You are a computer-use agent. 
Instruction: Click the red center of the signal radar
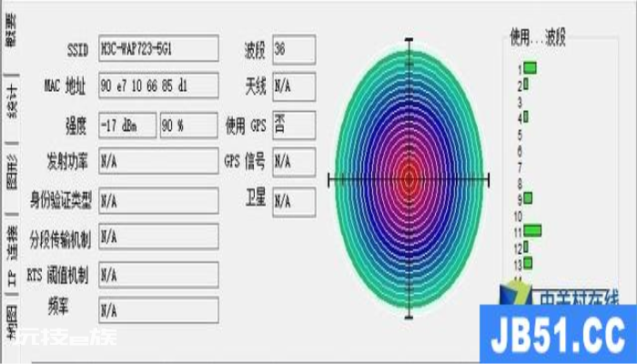click(x=409, y=178)
